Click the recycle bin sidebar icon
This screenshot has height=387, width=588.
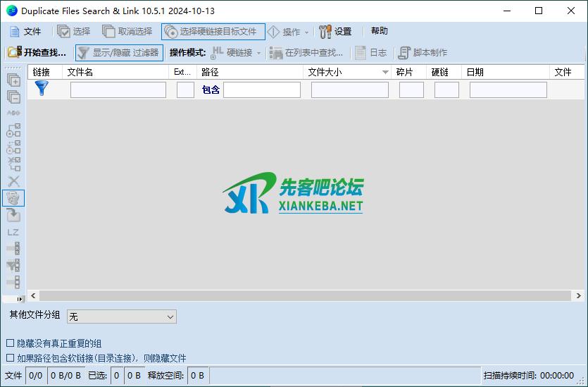click(x=13, y=198)
